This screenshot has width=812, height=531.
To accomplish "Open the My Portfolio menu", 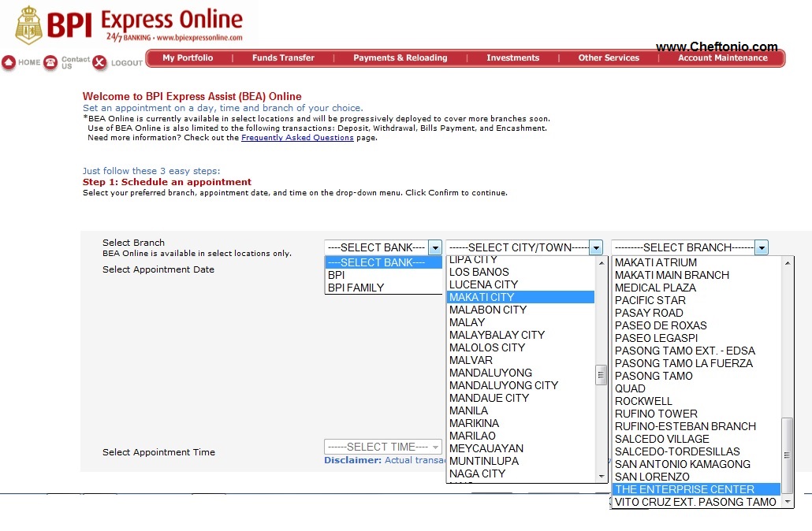I will 188,58.
